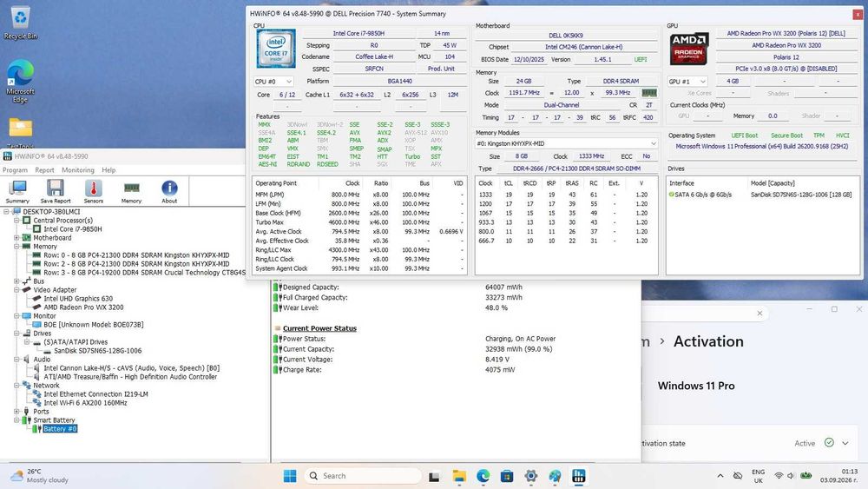Open Microsoft Store from taskbar
Screen dimensions: 868x489
tap(507, 476)
